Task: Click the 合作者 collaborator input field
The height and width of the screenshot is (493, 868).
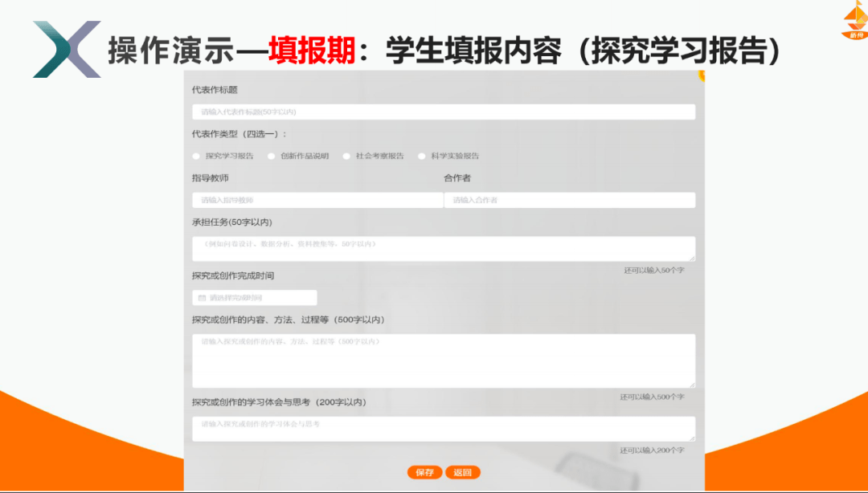Action: point(571,198)
